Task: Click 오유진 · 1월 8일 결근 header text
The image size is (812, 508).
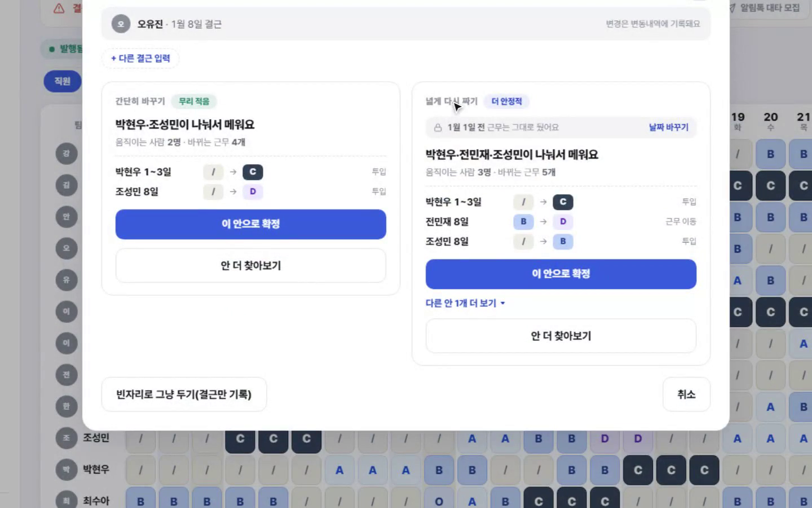Action: click(x=179, y=24)
